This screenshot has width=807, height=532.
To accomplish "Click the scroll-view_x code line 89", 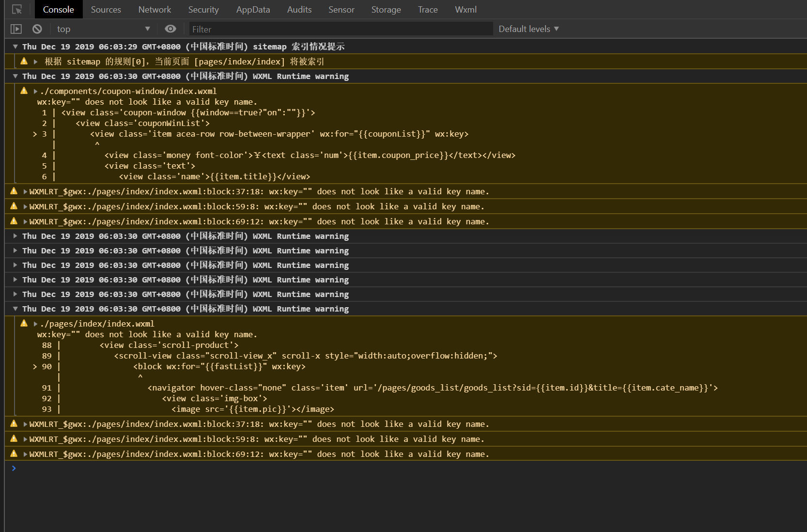I will 306,356.
